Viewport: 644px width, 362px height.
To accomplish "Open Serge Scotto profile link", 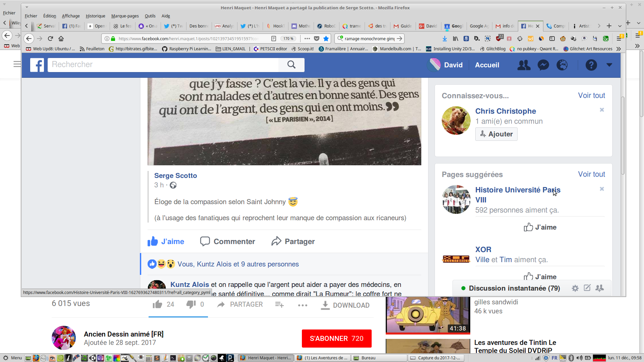I will click(x=175, y=176).
